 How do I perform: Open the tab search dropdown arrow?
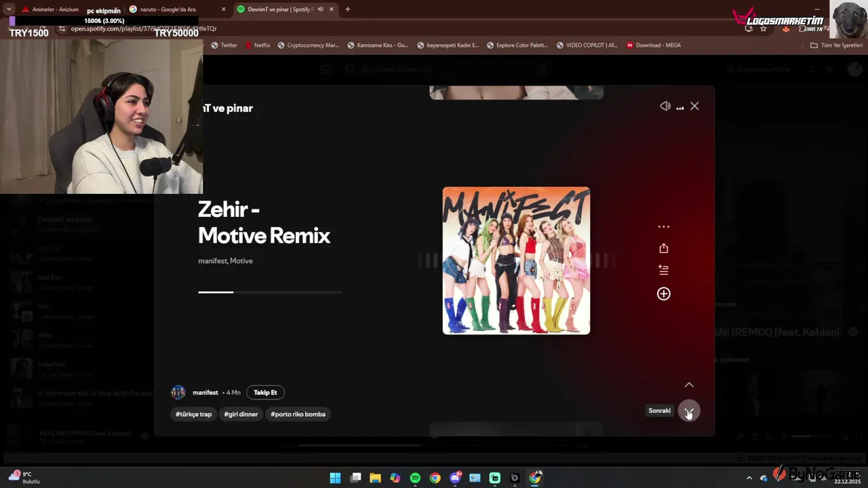(8, 9)
